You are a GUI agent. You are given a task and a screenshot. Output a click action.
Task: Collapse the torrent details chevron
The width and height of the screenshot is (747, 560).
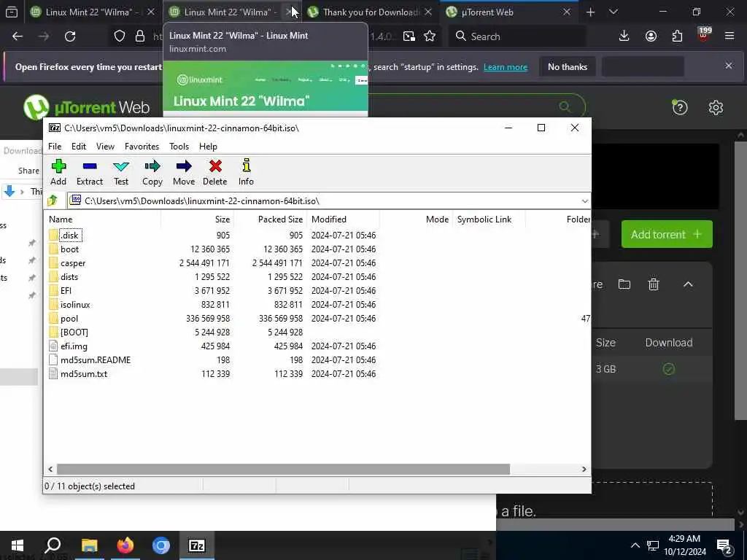pyautogui.click(x=688, y=284)
